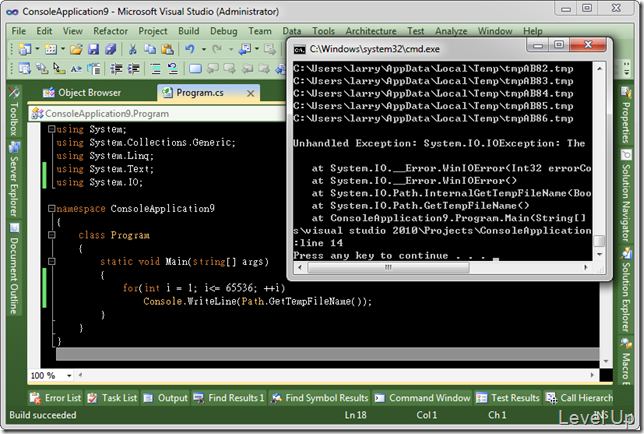The height and width of the screenshot is (434, 644).
Task: Open the Command Window panel
Action: click(x=422, y=398)
